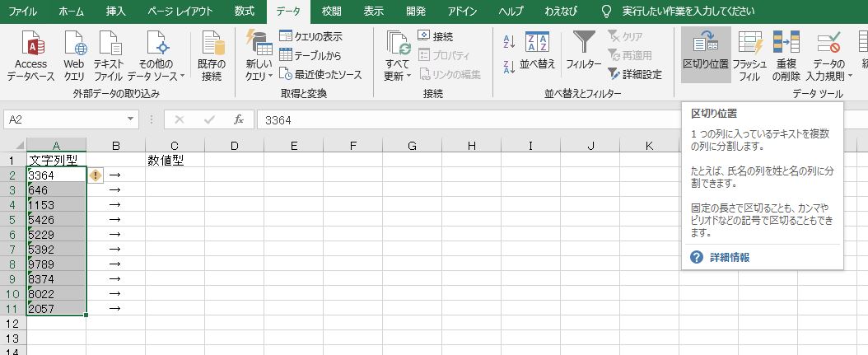Click Flash Fill (フラッシュフィル)
This screenshot has width=868, height=355.
point(749,55)
